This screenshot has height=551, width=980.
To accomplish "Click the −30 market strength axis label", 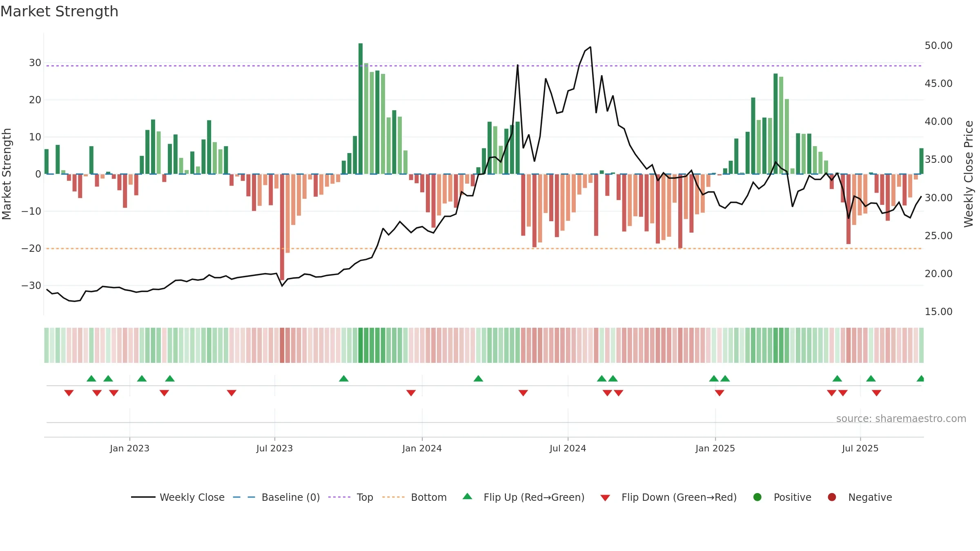I will (x=31, y=286).
